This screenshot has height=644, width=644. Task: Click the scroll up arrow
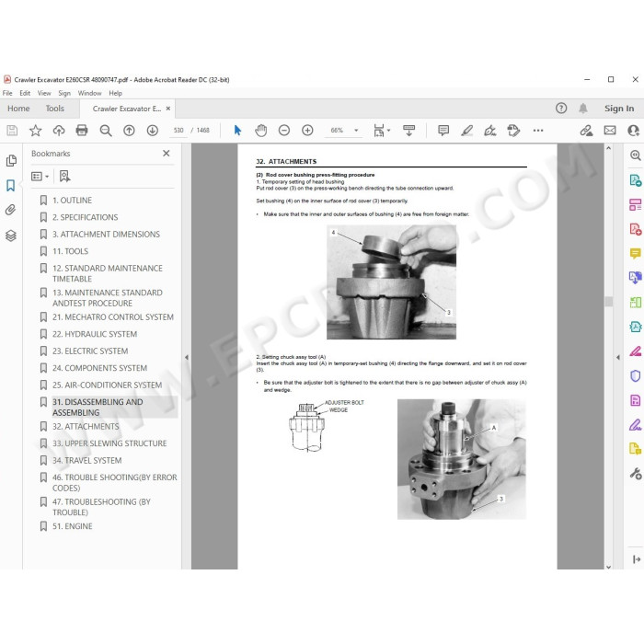[609, 148]
